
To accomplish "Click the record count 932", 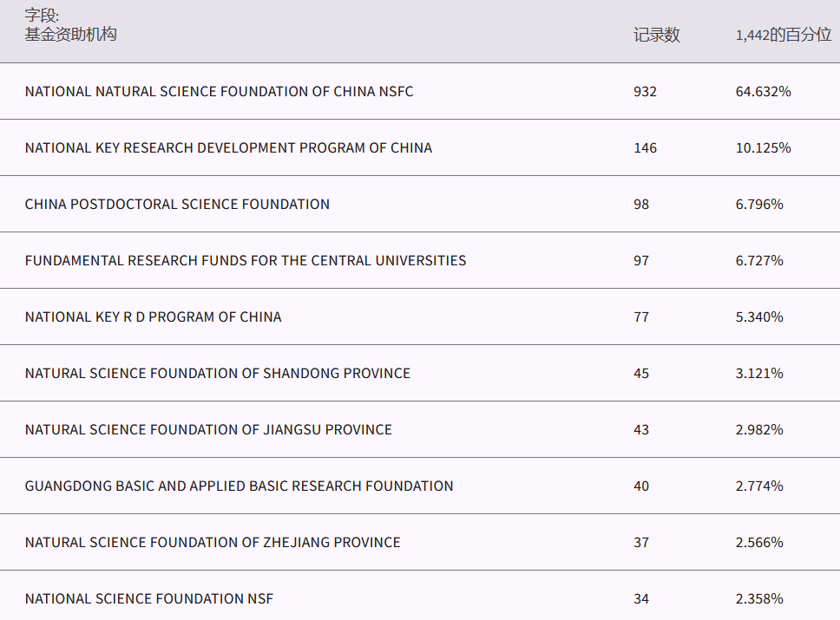I will (645, 91).
